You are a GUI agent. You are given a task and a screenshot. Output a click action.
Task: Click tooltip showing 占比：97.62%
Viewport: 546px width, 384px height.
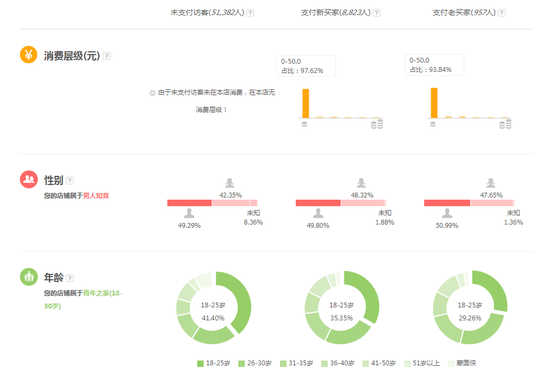pos(306,66)
